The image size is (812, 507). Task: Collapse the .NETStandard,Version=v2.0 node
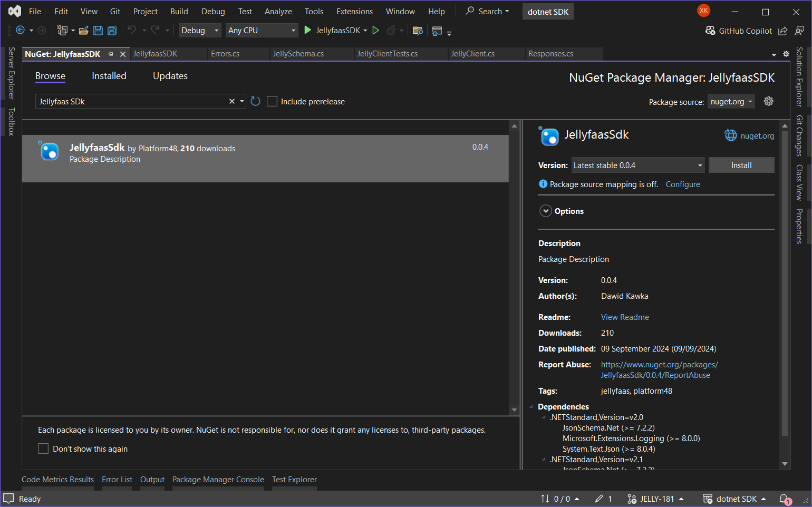[x=544, y=417]
